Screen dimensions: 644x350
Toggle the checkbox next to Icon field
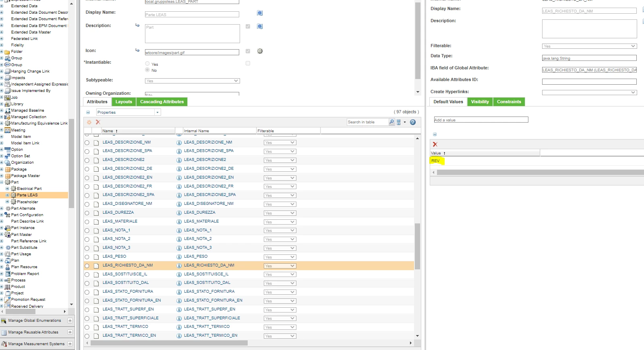[248, 51]
